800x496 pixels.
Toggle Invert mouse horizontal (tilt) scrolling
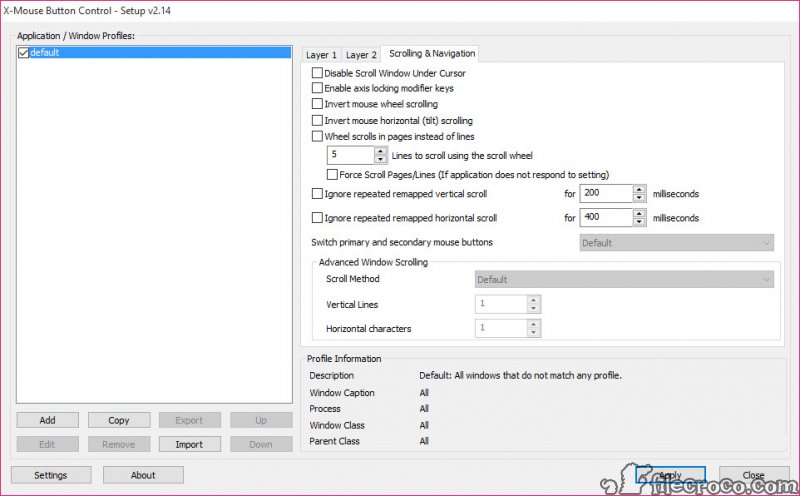pos(317,120)
